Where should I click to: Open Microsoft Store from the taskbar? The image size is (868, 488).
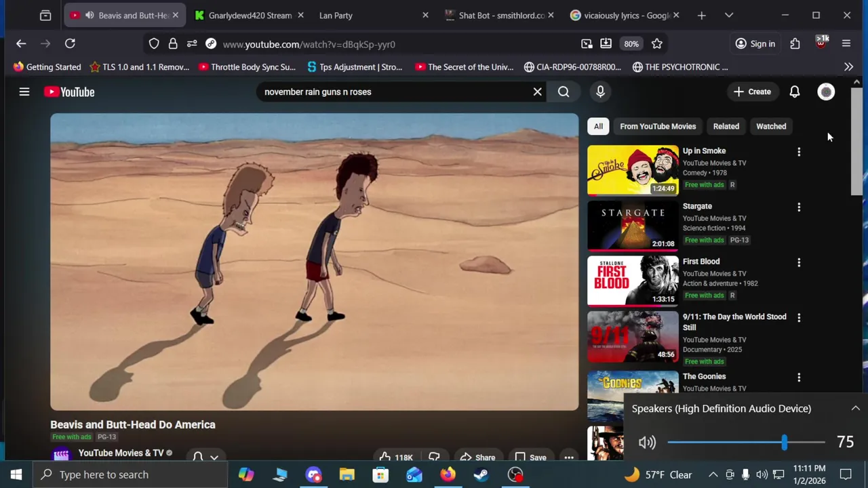380,474
